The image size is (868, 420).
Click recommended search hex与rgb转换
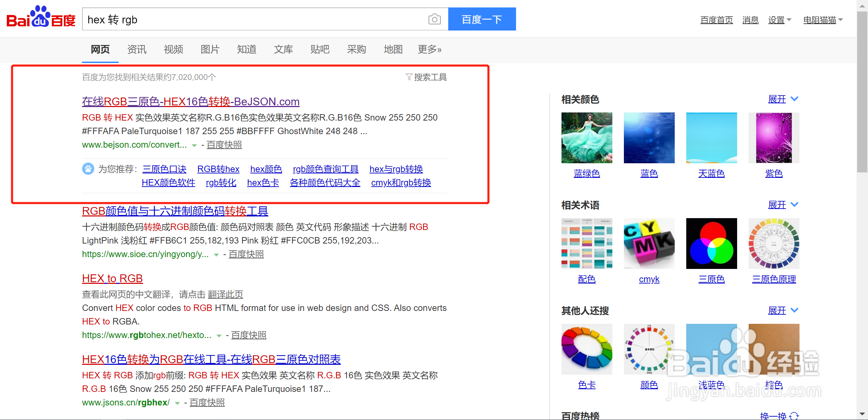coord(396,169)
